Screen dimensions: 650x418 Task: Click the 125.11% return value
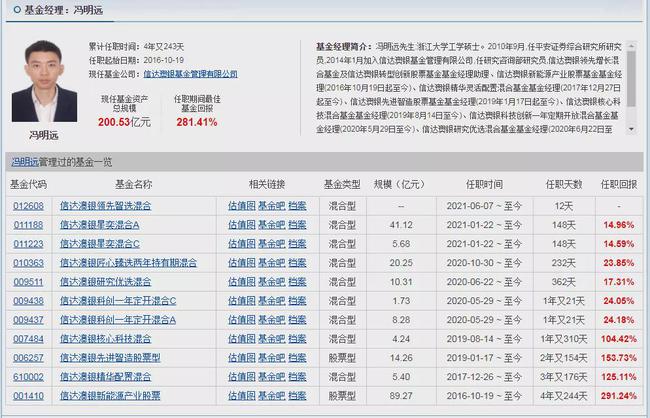point(619,377)
